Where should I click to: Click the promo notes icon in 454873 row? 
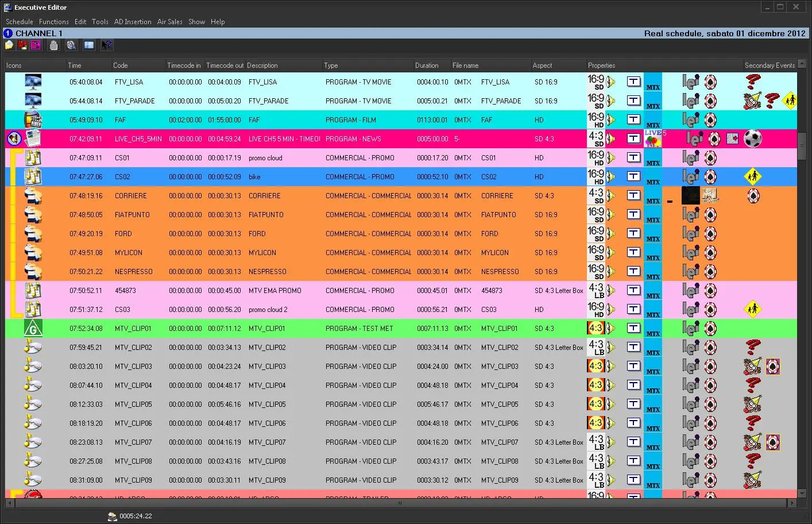[33, 290]
